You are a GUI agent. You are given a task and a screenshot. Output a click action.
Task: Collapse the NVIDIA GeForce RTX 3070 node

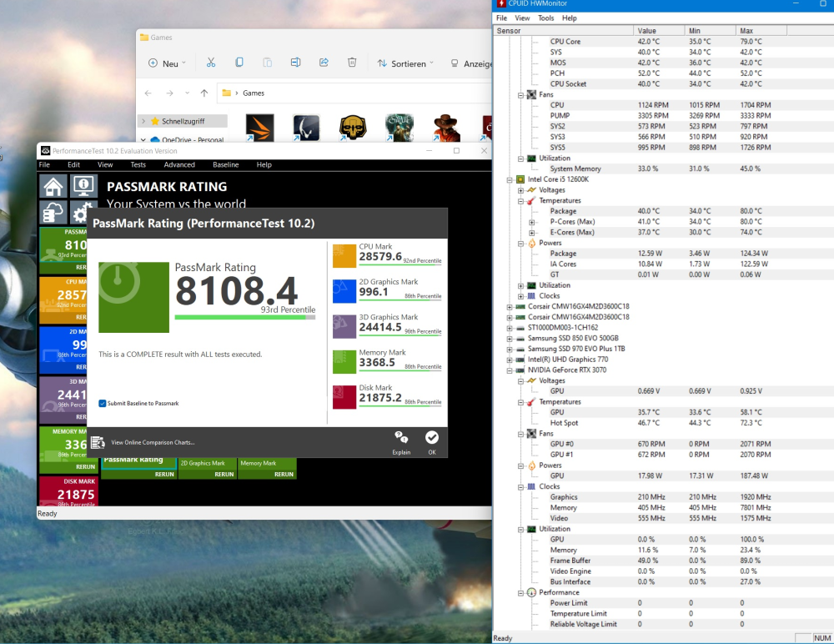[510, 370]
